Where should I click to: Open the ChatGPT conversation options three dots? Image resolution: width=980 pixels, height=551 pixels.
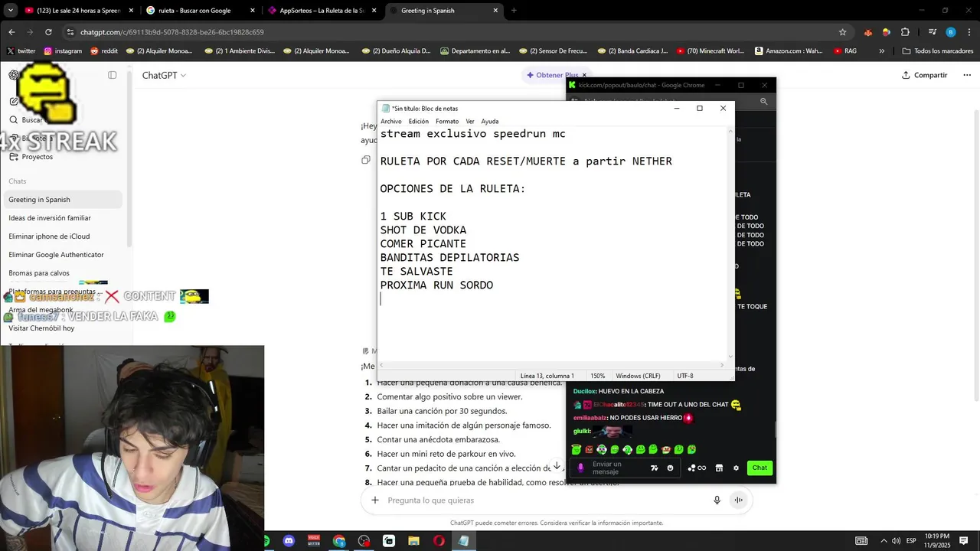(967, 75)
